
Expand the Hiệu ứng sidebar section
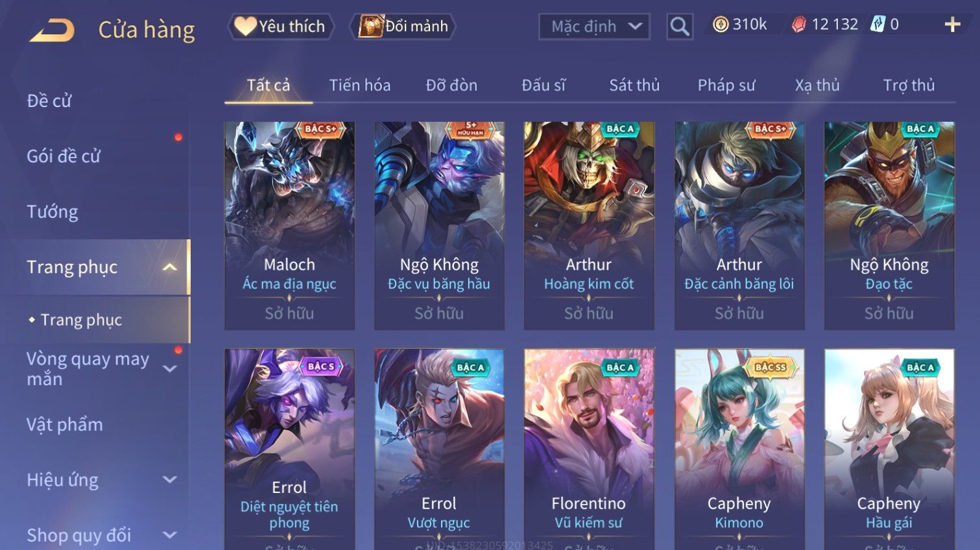[x=169, y=480]
